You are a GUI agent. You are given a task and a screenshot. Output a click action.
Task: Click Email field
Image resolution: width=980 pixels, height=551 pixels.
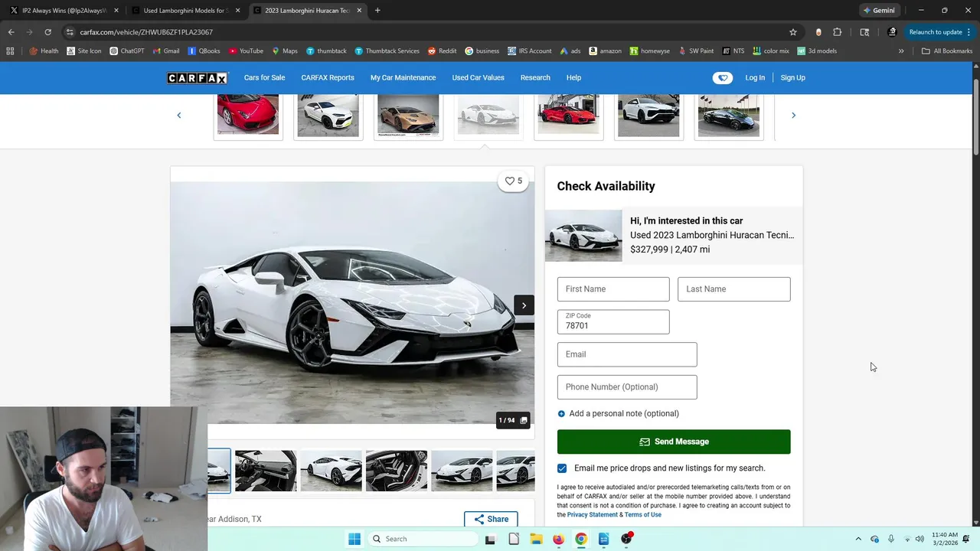click(x=627, y=354)
